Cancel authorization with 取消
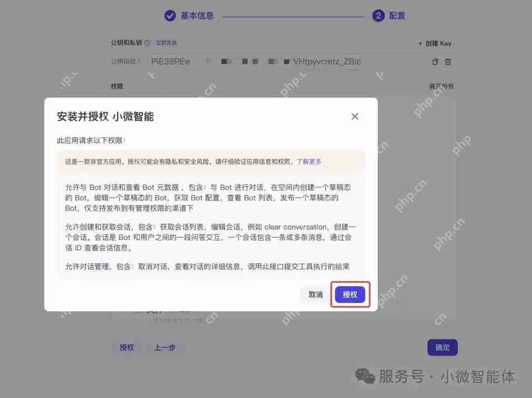The width and height of the screenshot is (532, 398). (x=315, y=294)
